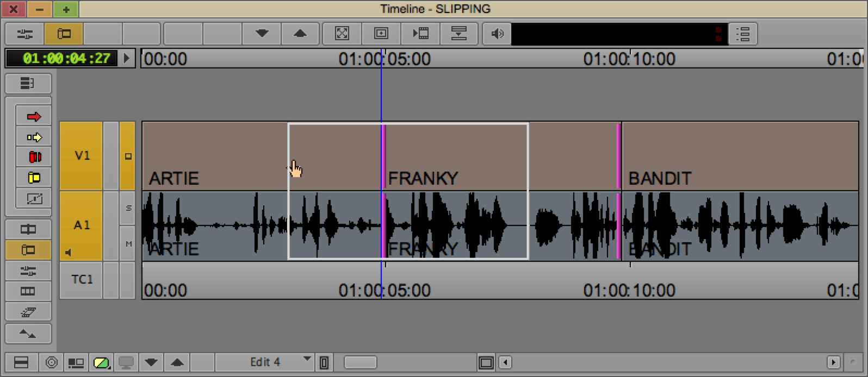Toggle Source/Record mode in the left panel
The height and width of the screenshot is (377, 868).
click(28, 250)
